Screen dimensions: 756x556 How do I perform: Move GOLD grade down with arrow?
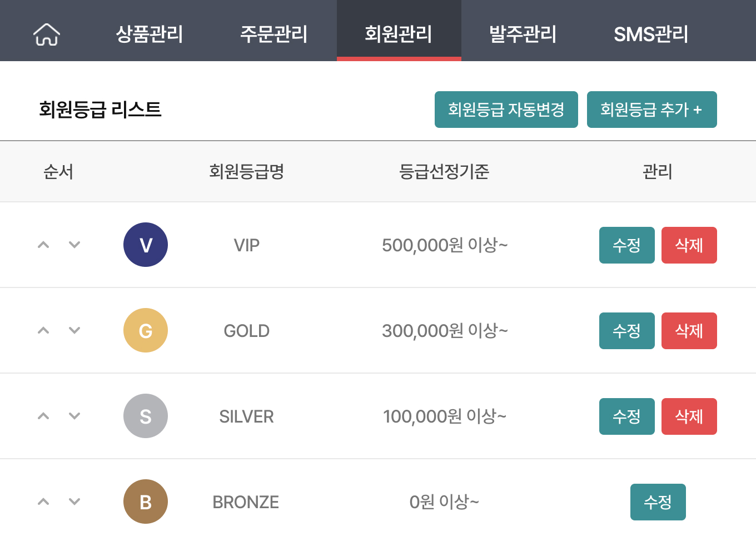[74, 330]
